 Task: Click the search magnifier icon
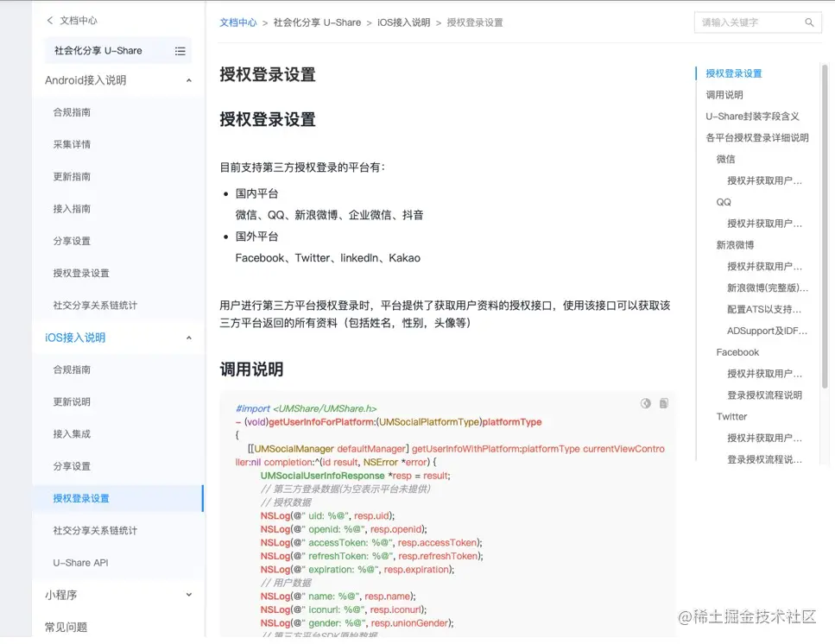[809, 22]
